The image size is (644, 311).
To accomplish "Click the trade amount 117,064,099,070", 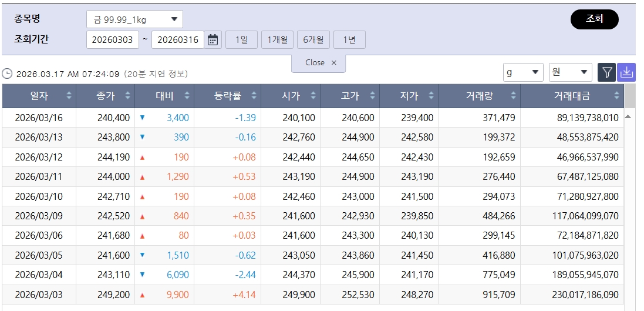I will 585,216.
